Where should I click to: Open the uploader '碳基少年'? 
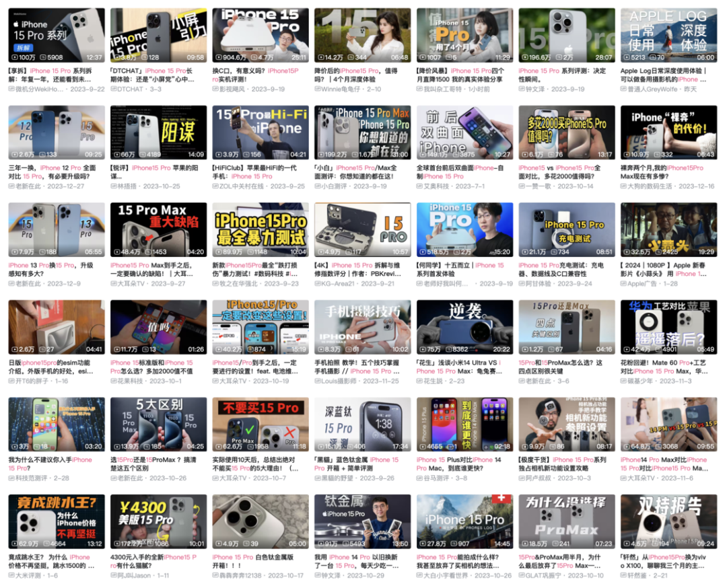[x=640, y=381]
